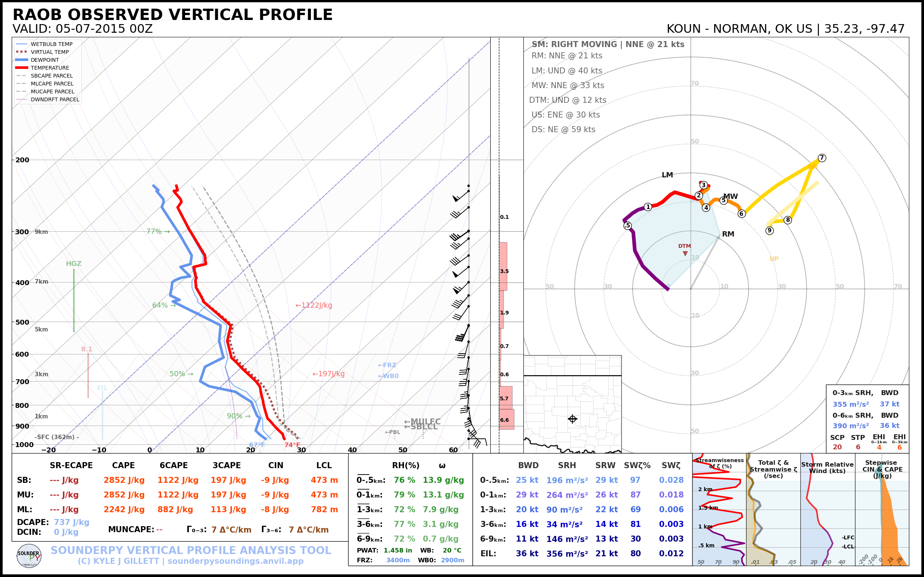Click hodograph height marker 7
Viewport: 924px width, 577px height.
[822, 158]
